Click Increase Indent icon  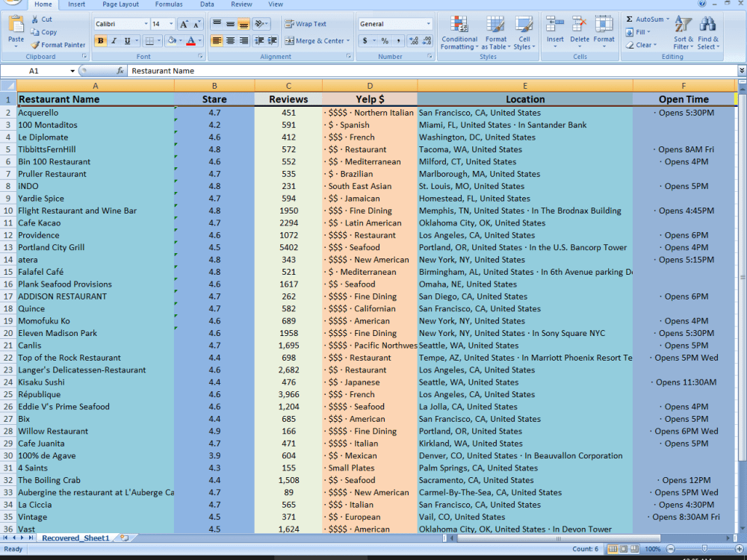pyautogui.click(x=272, y=41)
